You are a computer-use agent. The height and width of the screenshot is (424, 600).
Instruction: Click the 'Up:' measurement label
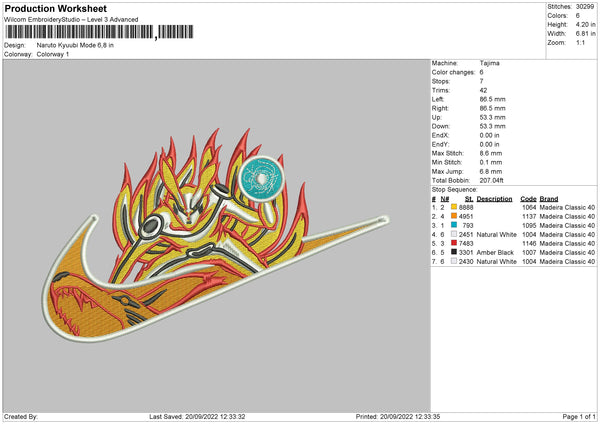pyautogui.click(x=436, y=117)
